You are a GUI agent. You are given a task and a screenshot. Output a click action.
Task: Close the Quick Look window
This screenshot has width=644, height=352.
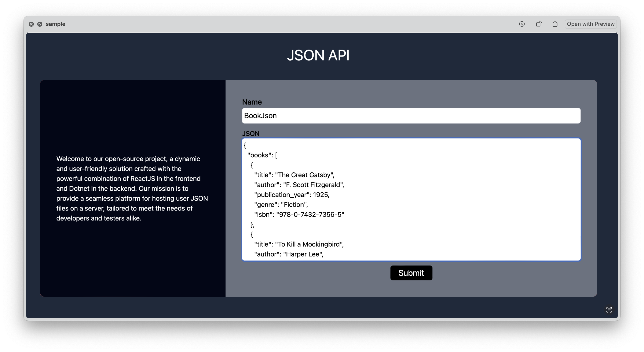tap(31, 24)
